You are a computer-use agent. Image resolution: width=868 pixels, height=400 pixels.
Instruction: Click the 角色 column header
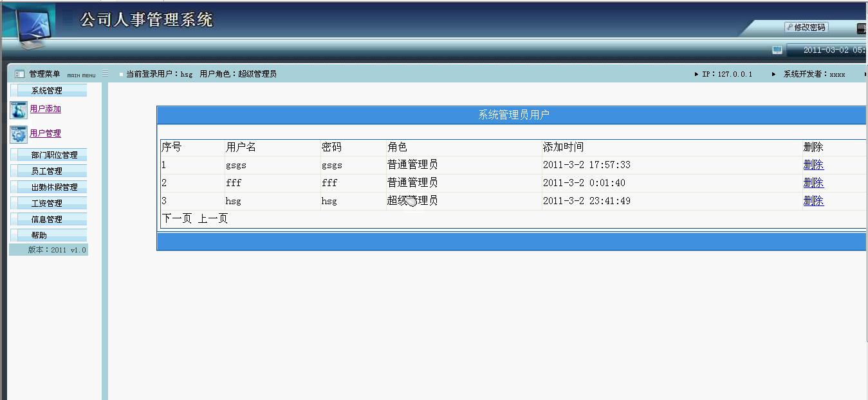[x=398, y=148]
